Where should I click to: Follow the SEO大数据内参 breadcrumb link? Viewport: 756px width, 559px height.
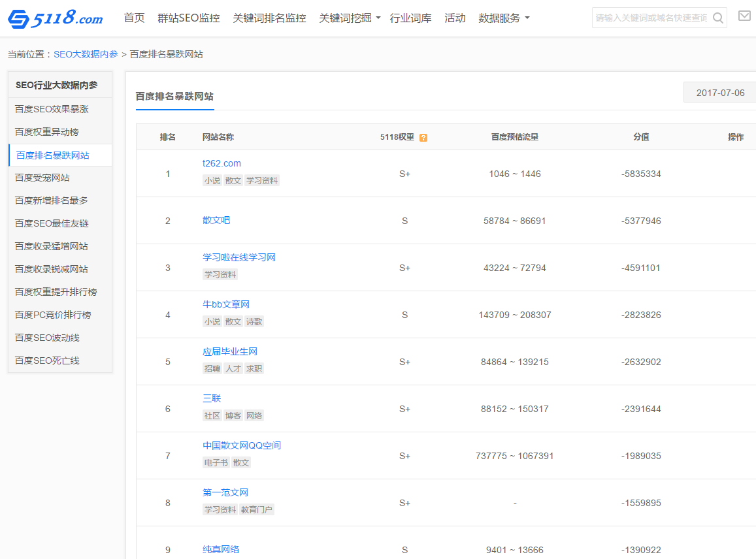(86, 54)
